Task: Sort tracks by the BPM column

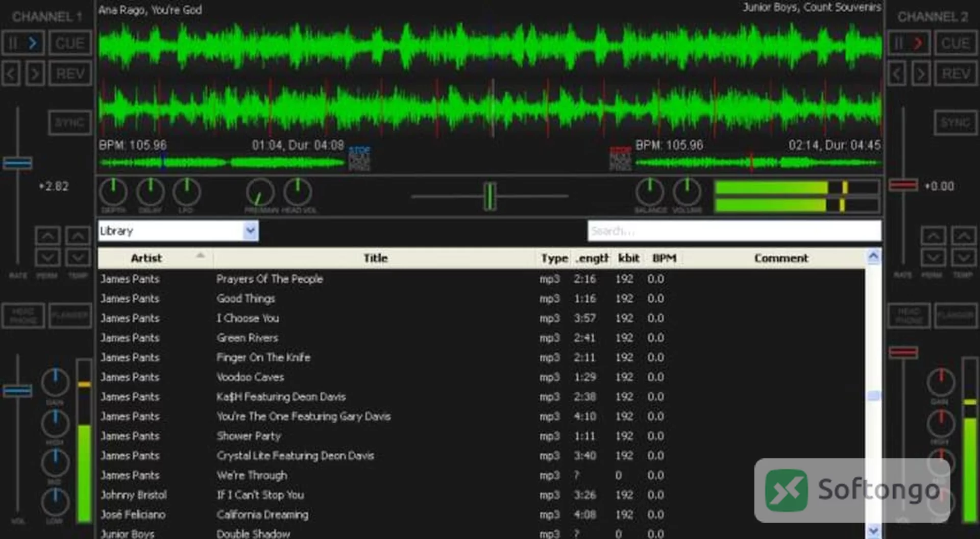Action: click(x=664, y=258)
